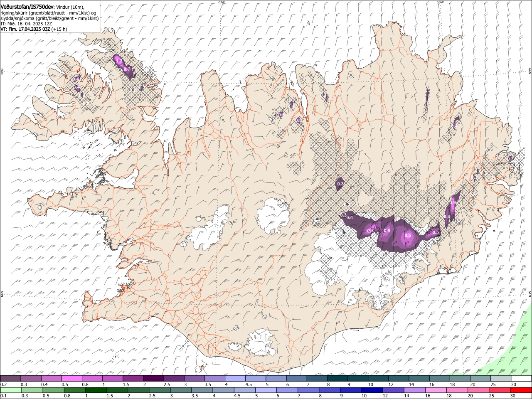The image size is (532, 399).
Task: Pick upper legend swatch between 18 and 20
Action: [460, 379]
